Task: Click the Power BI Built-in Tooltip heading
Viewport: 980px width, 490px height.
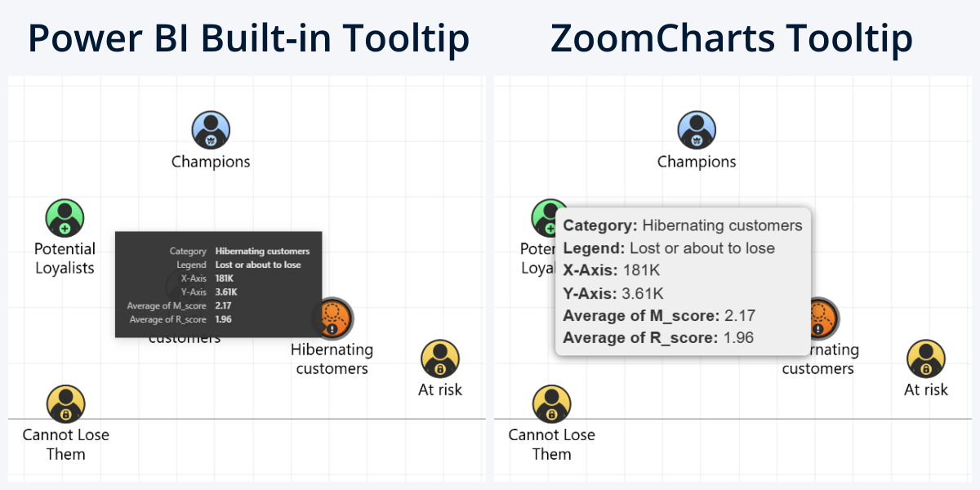Action: [x=249, y=38]
